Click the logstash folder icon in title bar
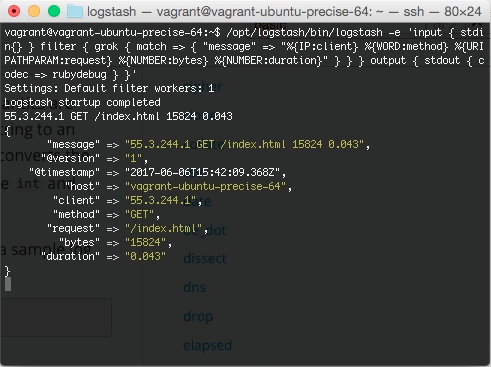The image size is (491, 367). click(x=75, y=12)
